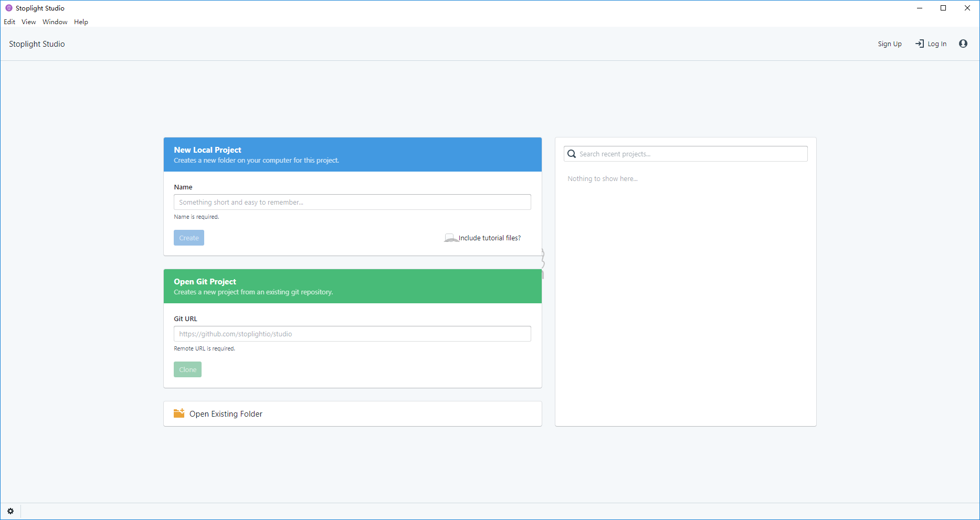Click the Log In link
This screenshot has width=980, height=520.
tap(937, 44)
